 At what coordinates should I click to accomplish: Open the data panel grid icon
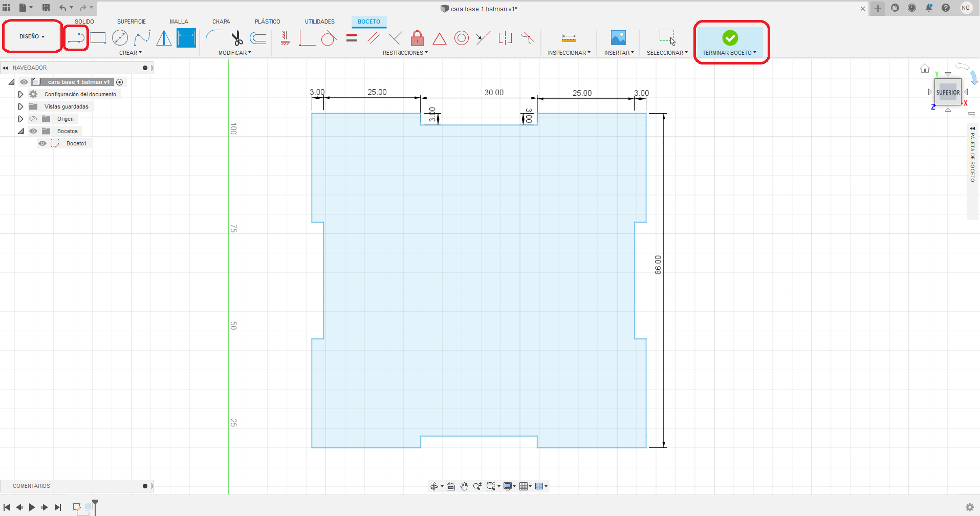coord(7,8)
